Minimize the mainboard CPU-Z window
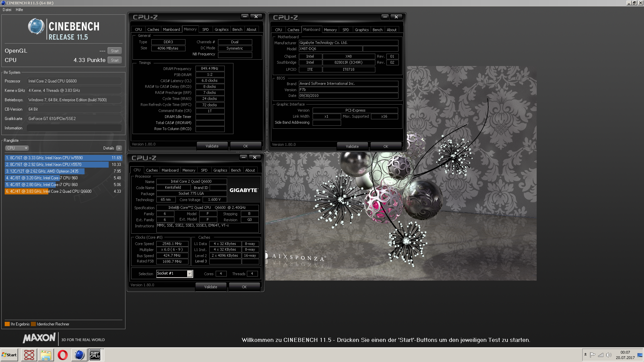This screenshot has width=644, height=362. [385, 17]
